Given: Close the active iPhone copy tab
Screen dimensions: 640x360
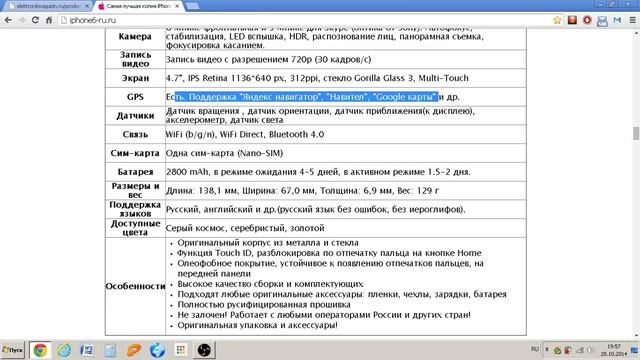Looking at the screenshot, I should (x=177, y=6).
